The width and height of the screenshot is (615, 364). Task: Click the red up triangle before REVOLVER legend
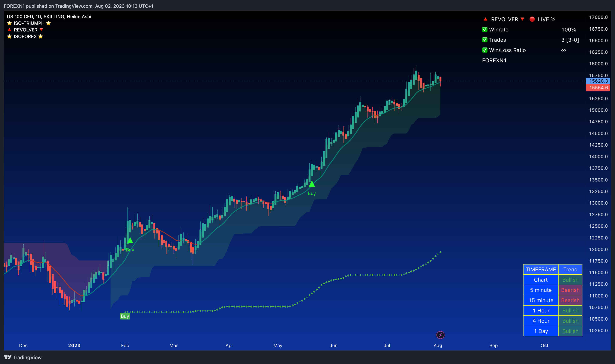coord(9,30)
